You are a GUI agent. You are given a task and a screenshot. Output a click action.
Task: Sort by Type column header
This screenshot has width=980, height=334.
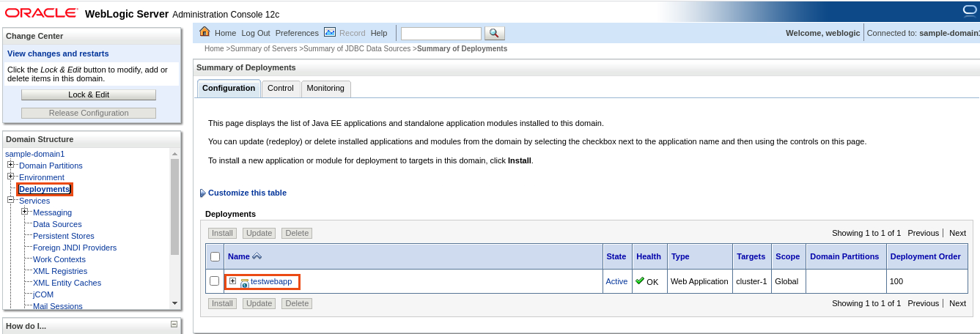point(680,256)
